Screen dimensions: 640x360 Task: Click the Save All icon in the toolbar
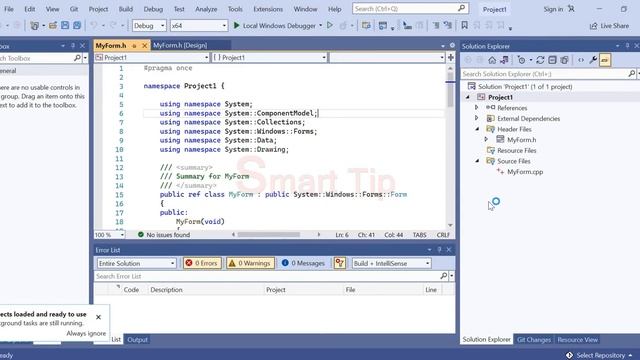(77, 25)
